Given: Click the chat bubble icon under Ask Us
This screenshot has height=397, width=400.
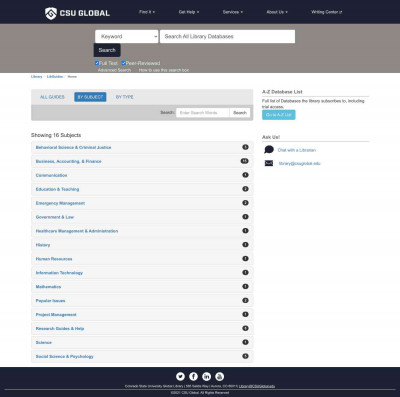Looking at the screenshot, I should 269,149.
